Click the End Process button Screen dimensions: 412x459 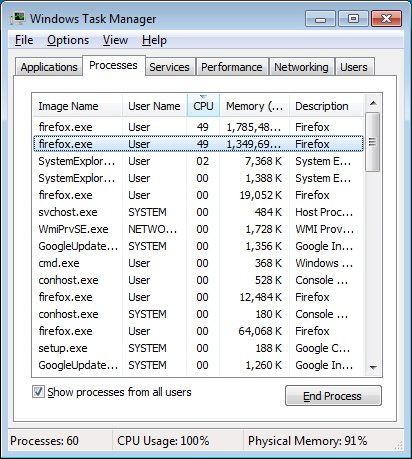(x=333, y=396)
